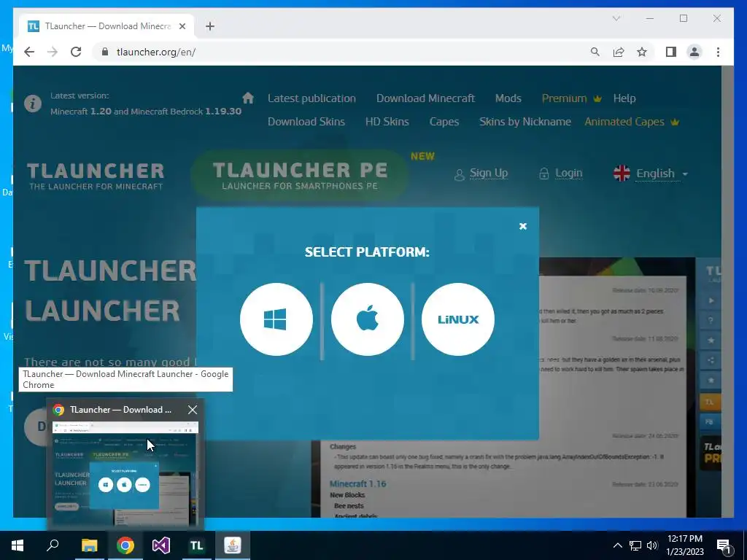
Task: Open the TLauncher PE smartphone launcher banner
Action: point(300,175)
